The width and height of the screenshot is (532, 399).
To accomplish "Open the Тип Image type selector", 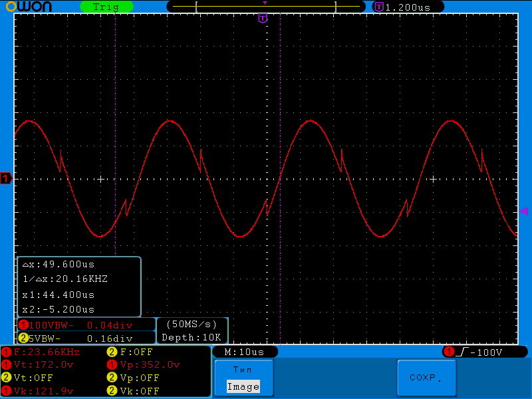I will [x=243, y=378].
